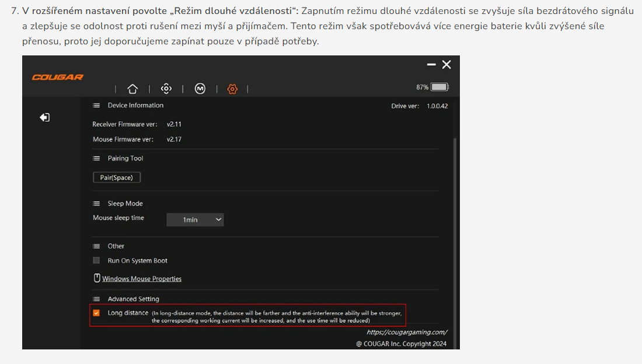The image size is (642, 364).
Task: Open the Home tab icon
Action: [132, 88]
